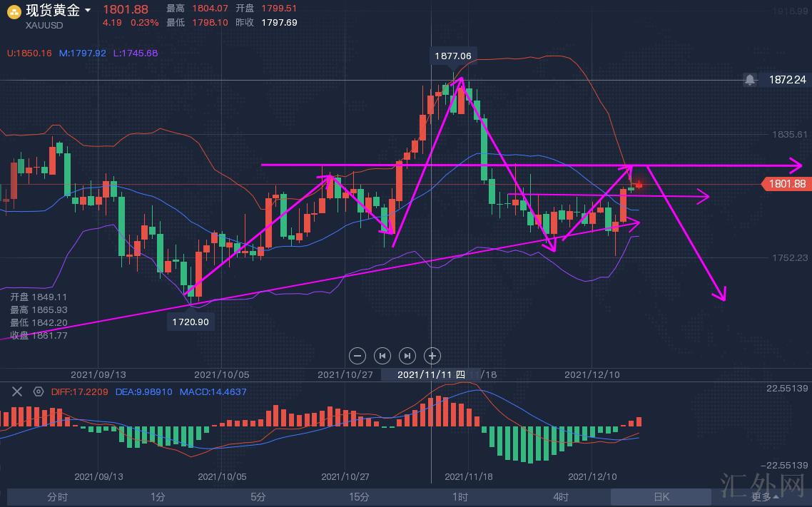This screenshot has height=507, width=812.
Task: Select the 1时 hourly chart tab
Action: pos(460,497)
